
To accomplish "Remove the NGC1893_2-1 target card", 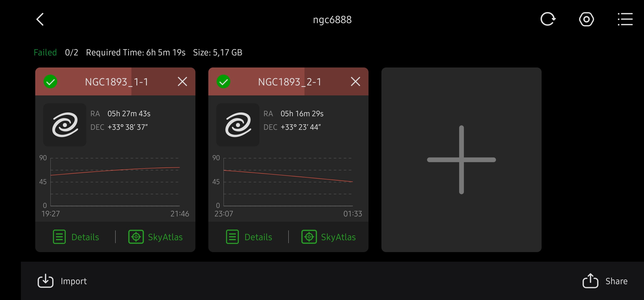I will coord(355,82).
